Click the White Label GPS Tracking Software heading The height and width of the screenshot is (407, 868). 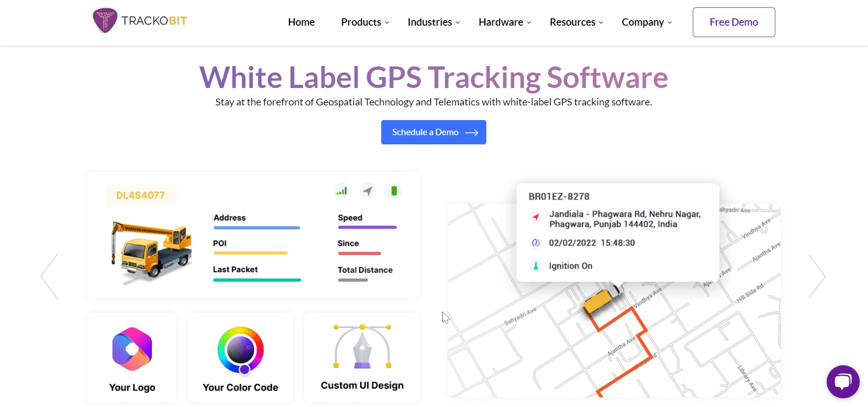pyautogui.click(x=434, y=77)
